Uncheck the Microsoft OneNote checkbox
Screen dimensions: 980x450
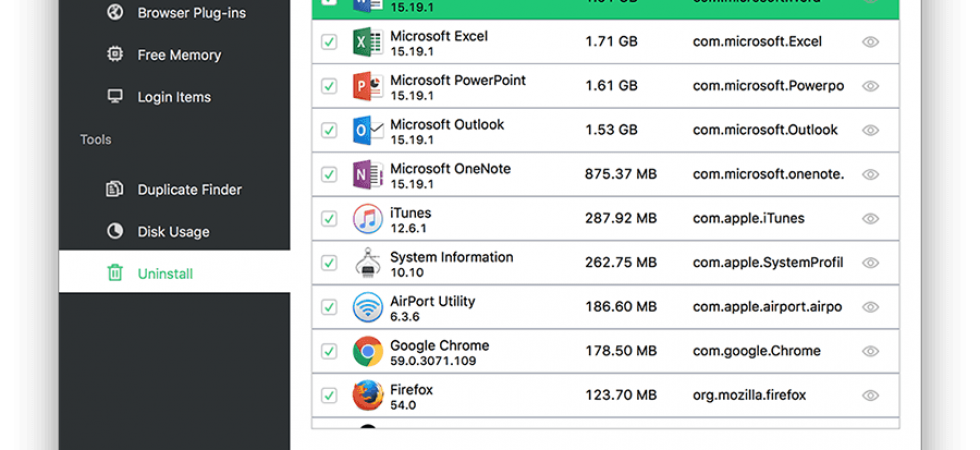point(329,174)
